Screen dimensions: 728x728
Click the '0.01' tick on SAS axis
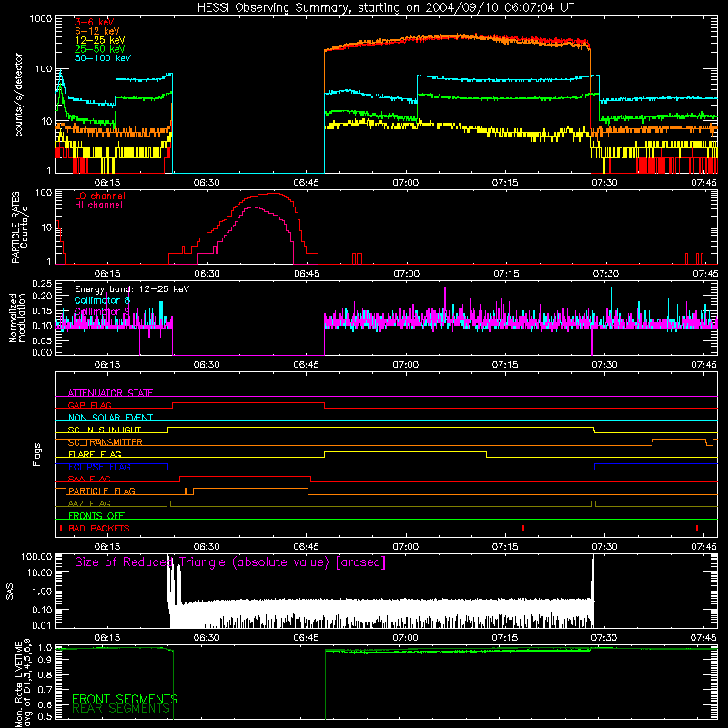pyautogui.click(x=42, y=625)
